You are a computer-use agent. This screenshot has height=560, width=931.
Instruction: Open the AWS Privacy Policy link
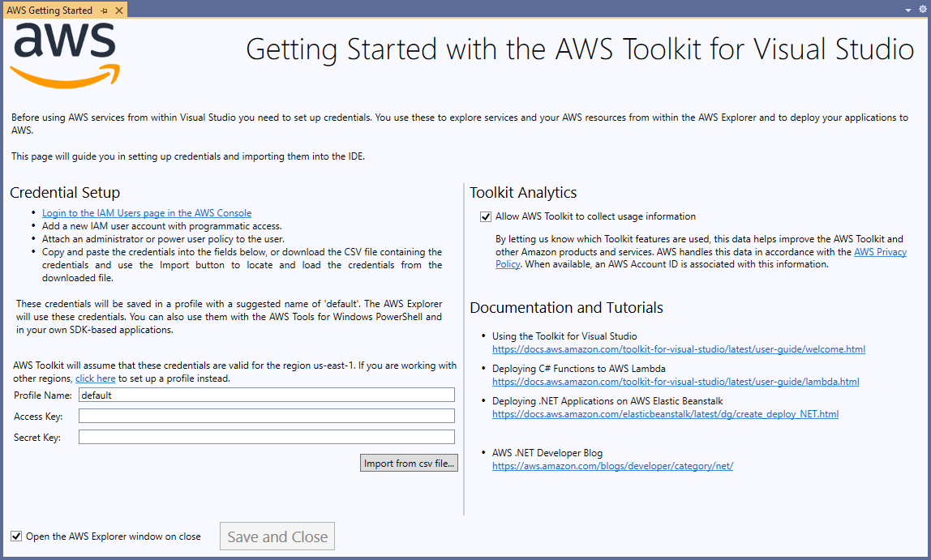880,253
